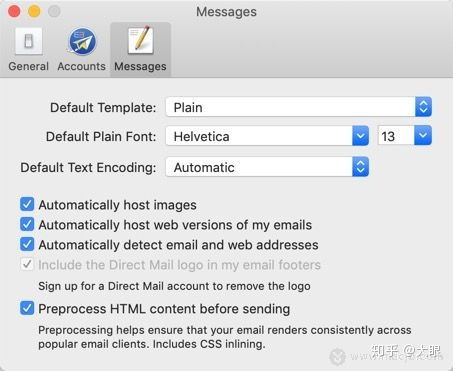Click the Default Template stepper arrows
This screenshot has height=371, width=453.
point(423,107)
